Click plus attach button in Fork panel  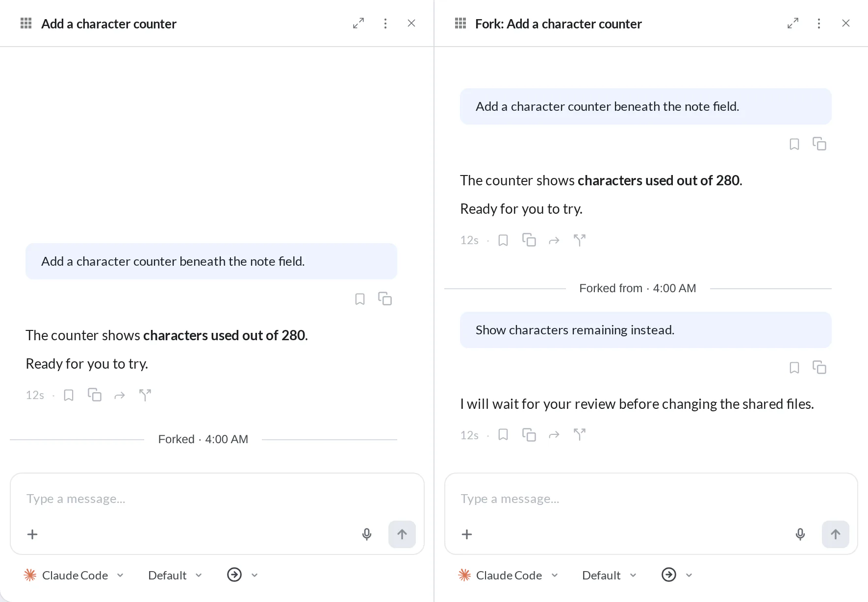467,534
